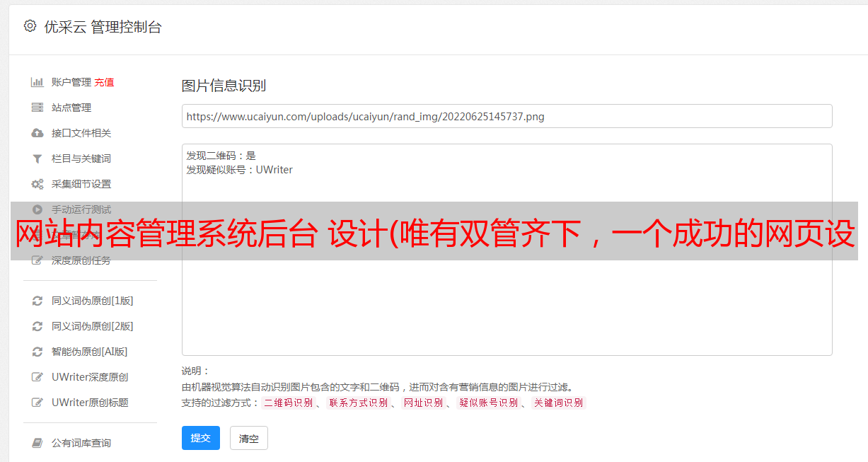The width and height of the screenshot is (868, 462).
Task: Click the edit icon for UWriter深度原创
Action: 37,377
